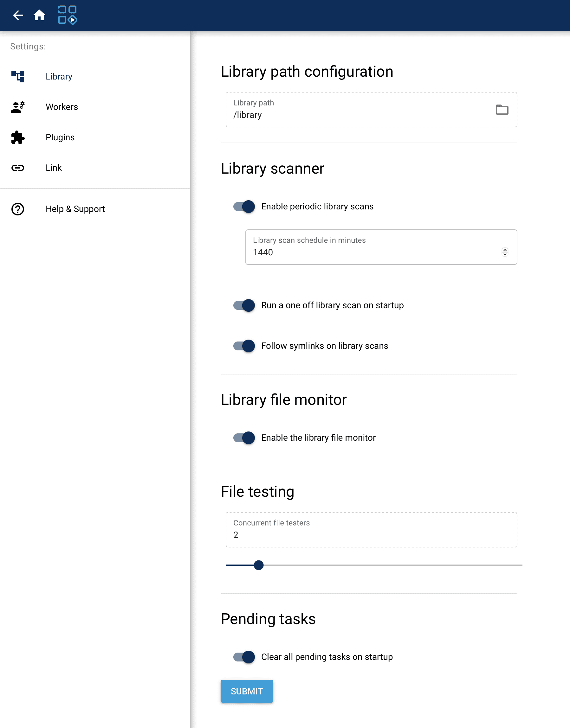Click the Library tree icon in sidebar

point(18,76)
